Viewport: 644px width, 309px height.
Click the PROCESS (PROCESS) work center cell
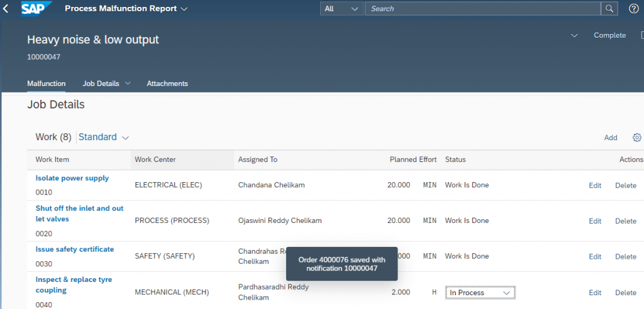[172, 221]
